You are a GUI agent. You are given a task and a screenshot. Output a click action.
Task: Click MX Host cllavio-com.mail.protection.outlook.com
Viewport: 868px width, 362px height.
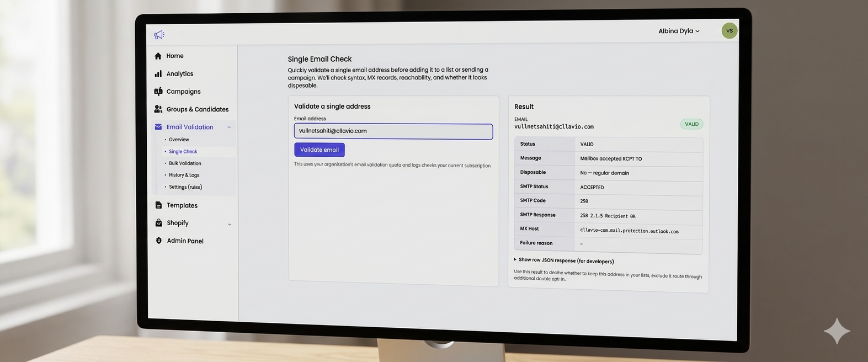coord(629,231)
